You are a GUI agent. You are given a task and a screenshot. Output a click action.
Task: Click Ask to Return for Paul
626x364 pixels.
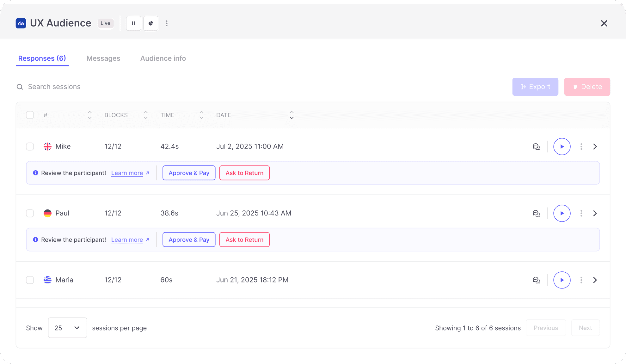click(x=244, y=240)
